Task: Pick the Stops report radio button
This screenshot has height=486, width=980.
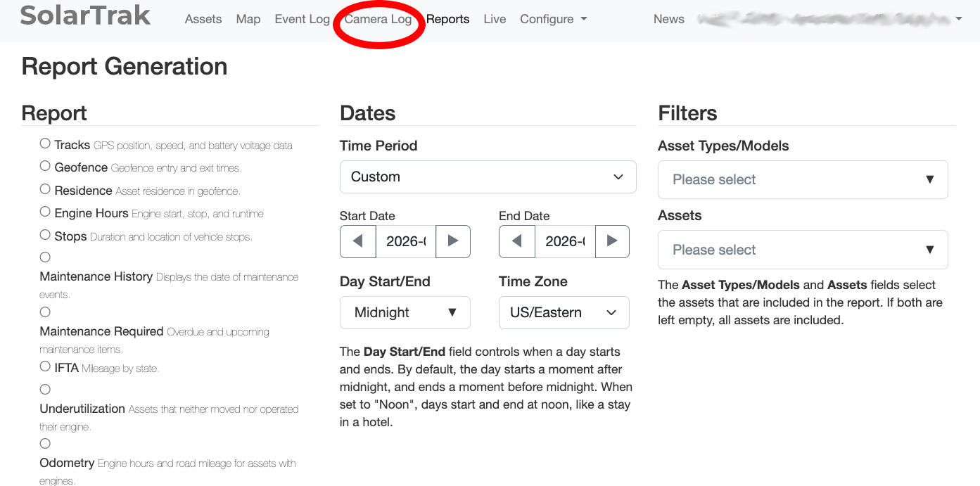Action: [x=45, y=235]
